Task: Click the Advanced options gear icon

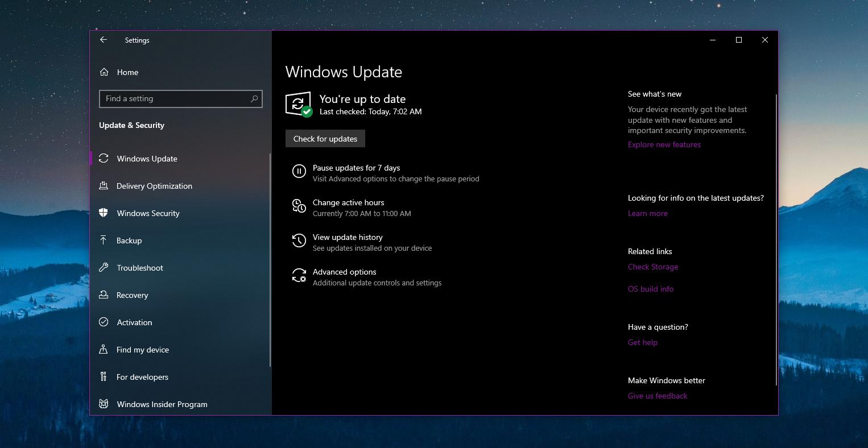Action: click(x=299, y=275)
